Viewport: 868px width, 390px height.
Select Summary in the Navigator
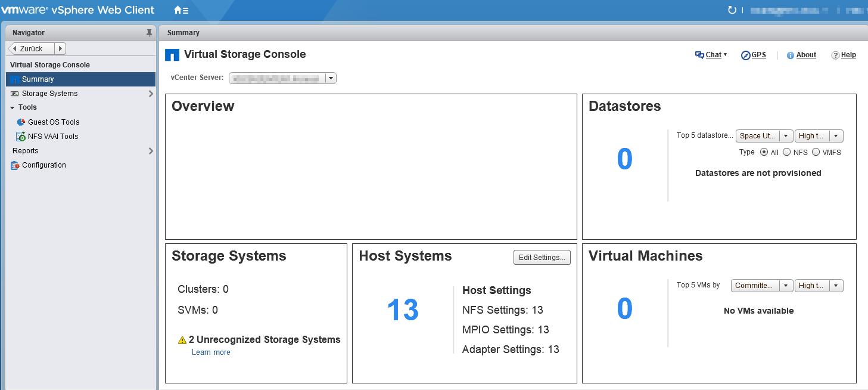pos(38,79)
